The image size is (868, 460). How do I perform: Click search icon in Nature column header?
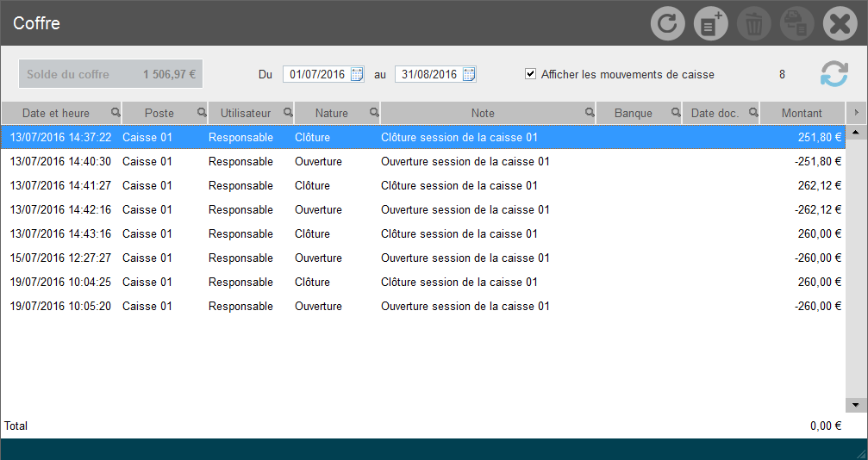point(374,113)
